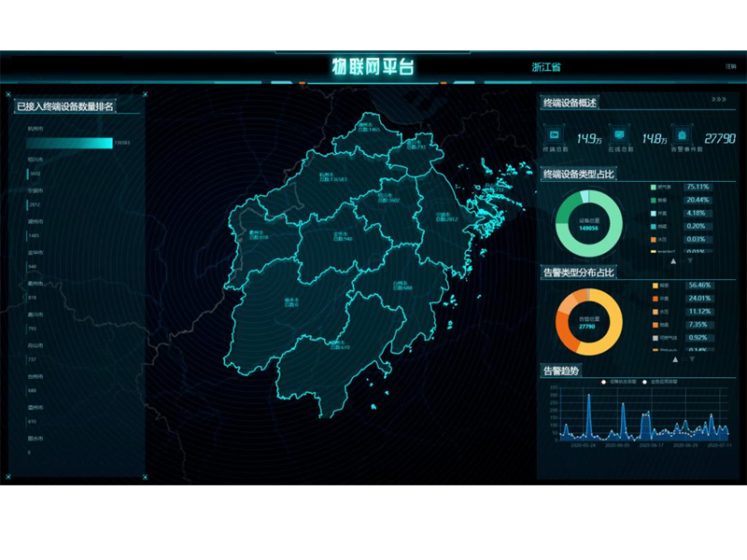Page down the alarm type legend
This screenshot has width=747, height=560.
tap(692, 359)
